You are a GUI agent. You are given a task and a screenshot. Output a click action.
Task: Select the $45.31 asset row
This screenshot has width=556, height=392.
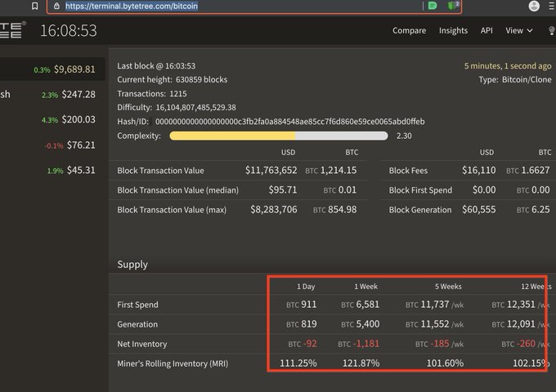tap(52, 171)
